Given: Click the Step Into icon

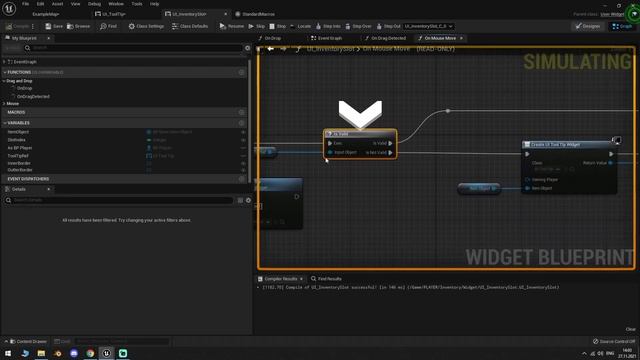Looking at the screenshot, I should tap(318, 26).
